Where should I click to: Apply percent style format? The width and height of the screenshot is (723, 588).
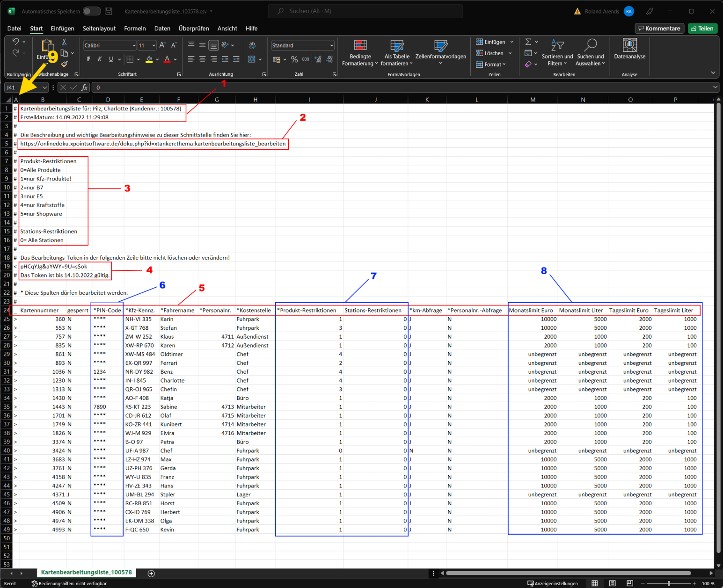(294, 59)
